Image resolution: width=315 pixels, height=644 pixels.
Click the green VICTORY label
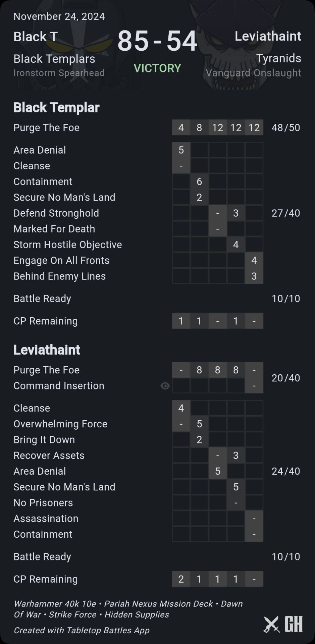157,68
